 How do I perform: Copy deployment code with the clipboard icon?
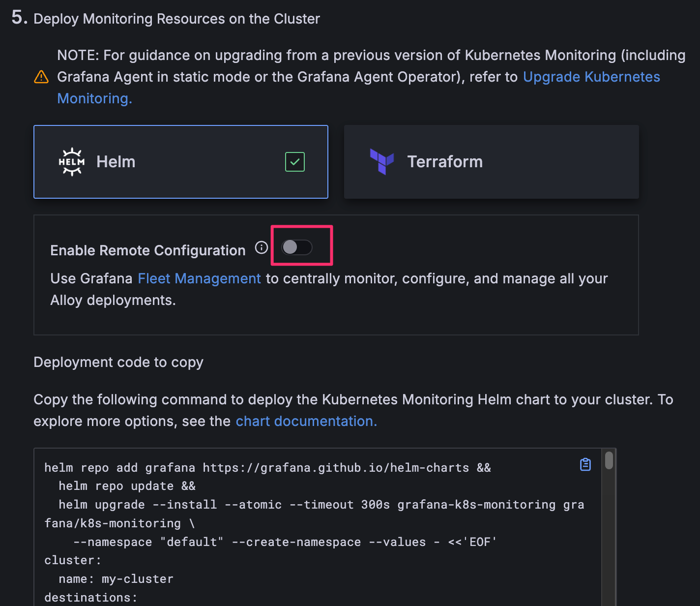tap(585, 464)
